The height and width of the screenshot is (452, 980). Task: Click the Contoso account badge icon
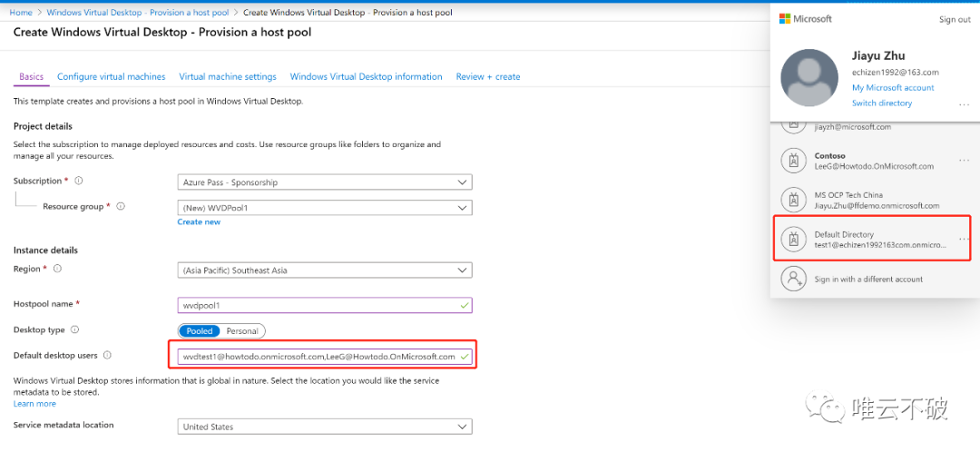(794, 162)
